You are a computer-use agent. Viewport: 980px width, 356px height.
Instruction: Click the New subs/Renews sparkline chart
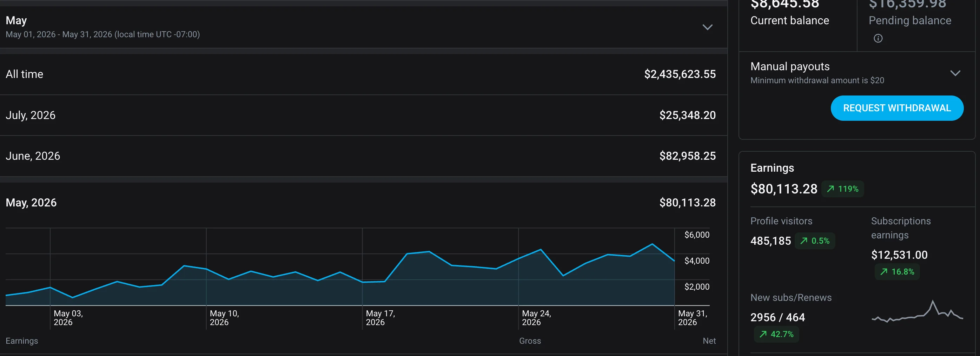[x=917, y=312]
